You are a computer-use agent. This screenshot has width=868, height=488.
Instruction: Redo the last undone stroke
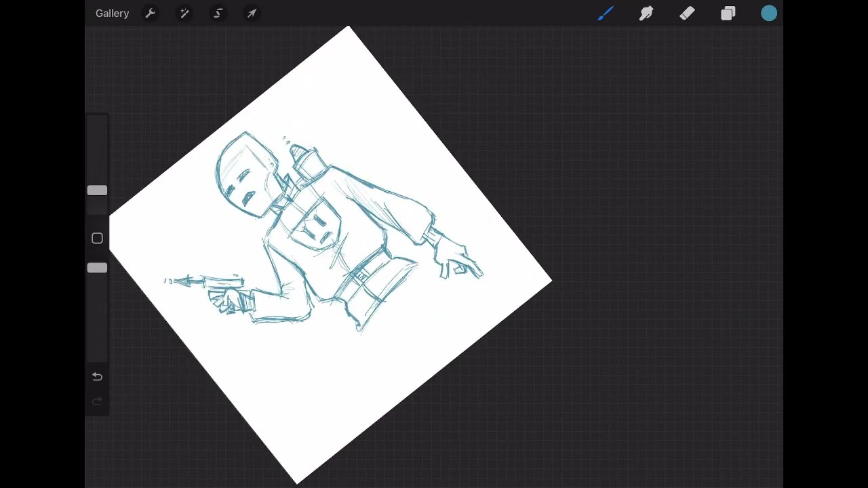point(97,402)
